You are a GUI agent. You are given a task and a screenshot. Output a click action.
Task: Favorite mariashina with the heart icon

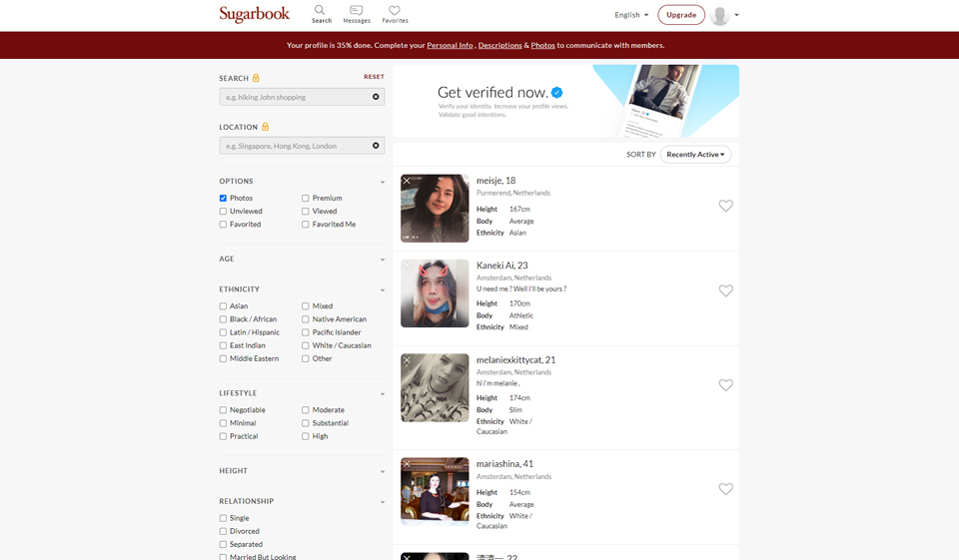[725, 489]
